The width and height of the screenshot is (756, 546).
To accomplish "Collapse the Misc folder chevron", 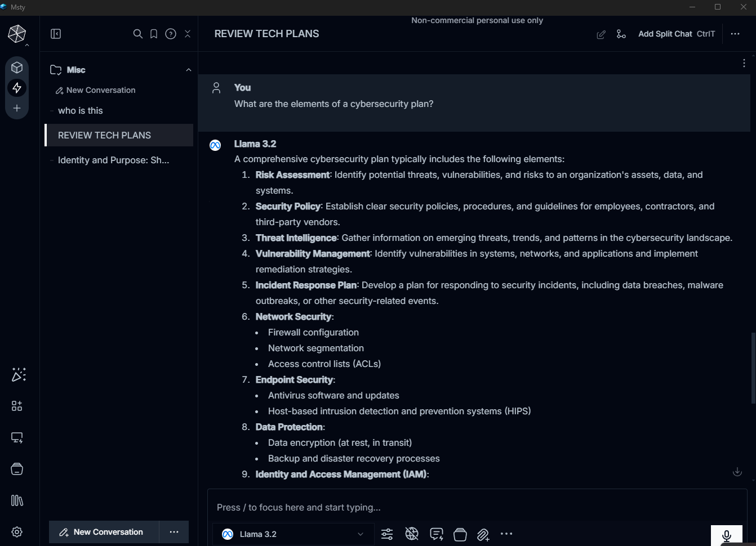I will click(x=189, y=70).
